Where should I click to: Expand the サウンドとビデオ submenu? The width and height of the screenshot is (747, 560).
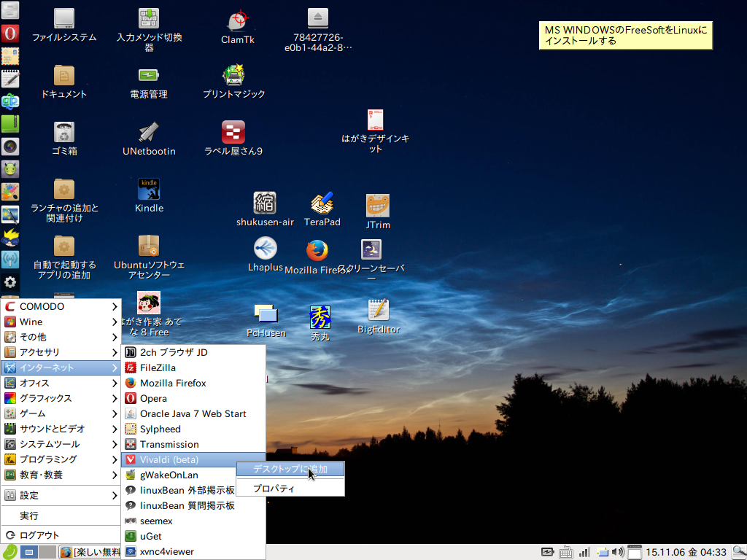point(61,429)
